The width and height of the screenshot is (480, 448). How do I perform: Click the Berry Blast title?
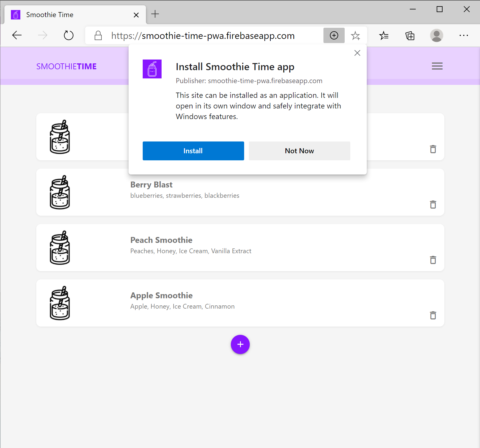coord(152,185)
